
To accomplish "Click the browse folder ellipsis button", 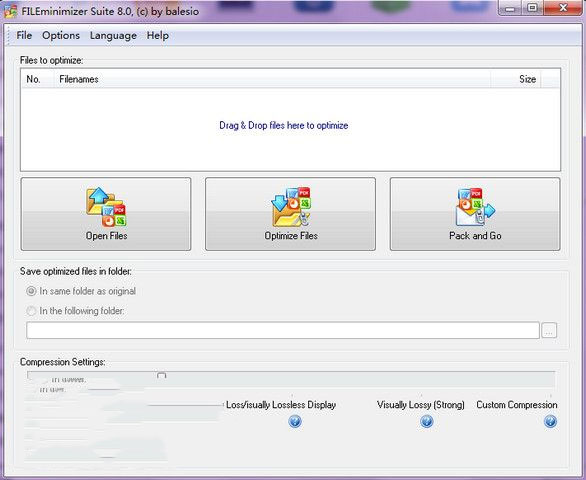I will 549,330.
